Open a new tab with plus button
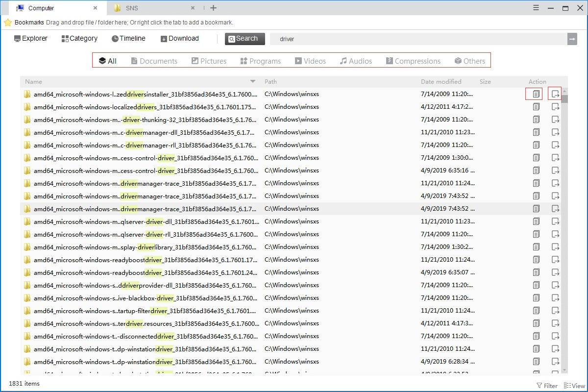The height and width of the screenshot is (392, 588). (213, 8)
